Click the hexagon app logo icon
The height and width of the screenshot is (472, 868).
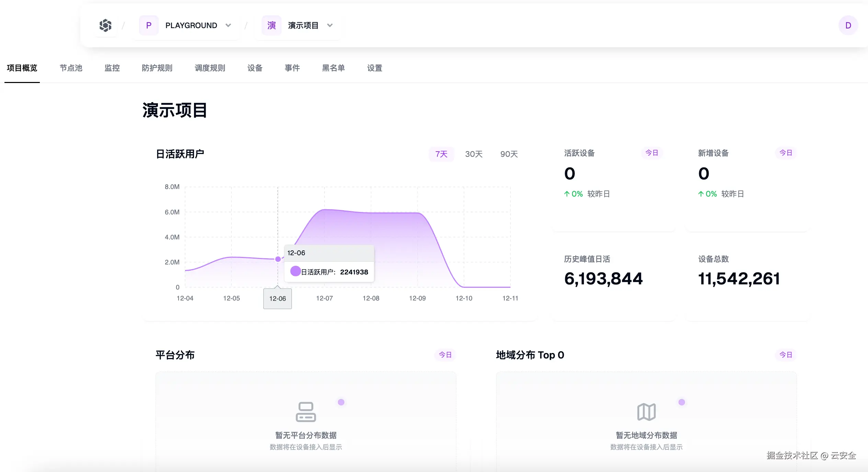point(105,25)
